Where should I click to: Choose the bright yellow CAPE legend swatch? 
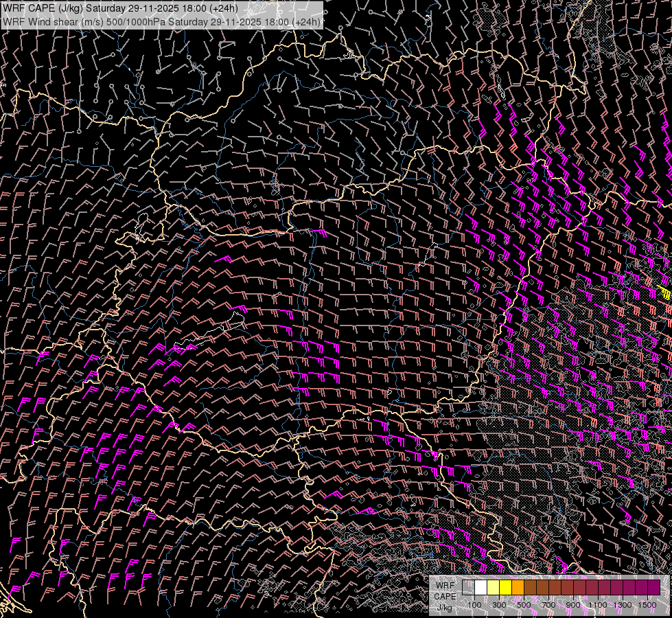[505, 587]
